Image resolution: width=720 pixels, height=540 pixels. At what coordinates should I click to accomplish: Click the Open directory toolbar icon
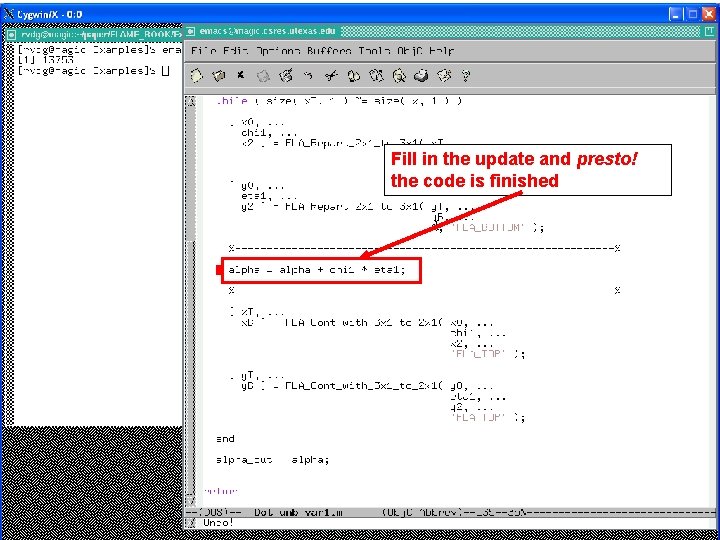point(219,75)
